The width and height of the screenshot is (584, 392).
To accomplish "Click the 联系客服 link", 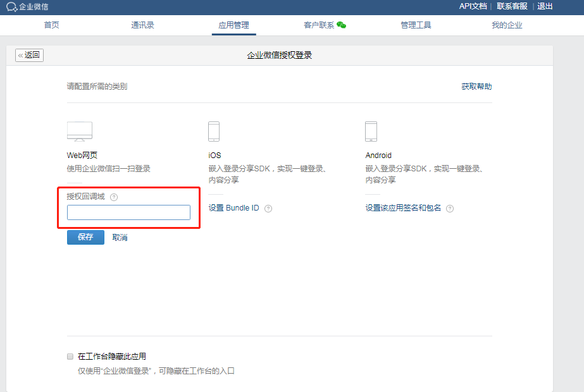I will [512, 6].
